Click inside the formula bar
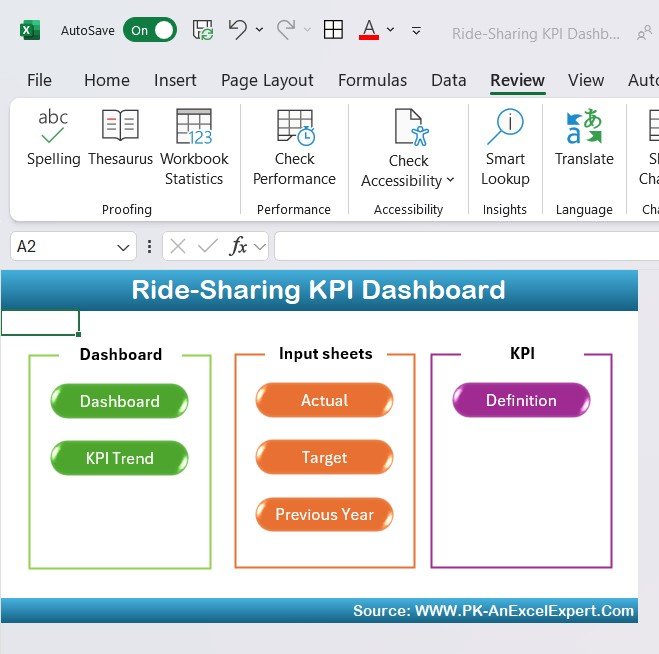Viewport: 659px width, 654px height. 467,246
